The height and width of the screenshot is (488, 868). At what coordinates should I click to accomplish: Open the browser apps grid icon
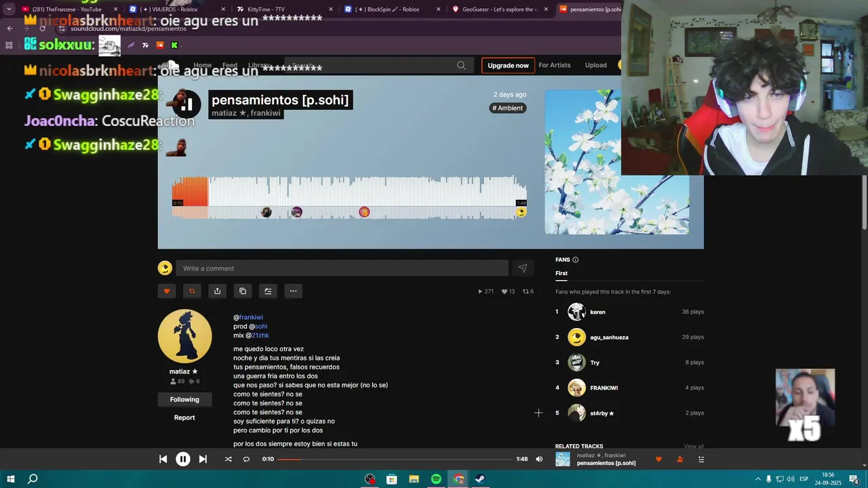click(9, 45)
